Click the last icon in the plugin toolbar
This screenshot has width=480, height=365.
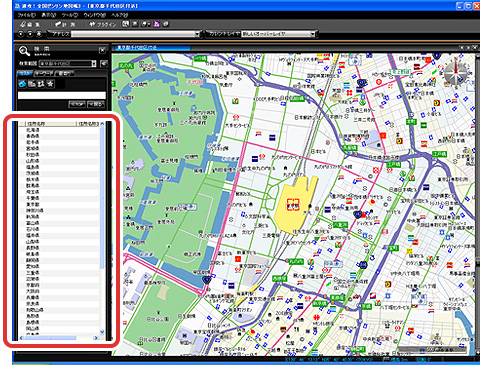click(166, 24)
